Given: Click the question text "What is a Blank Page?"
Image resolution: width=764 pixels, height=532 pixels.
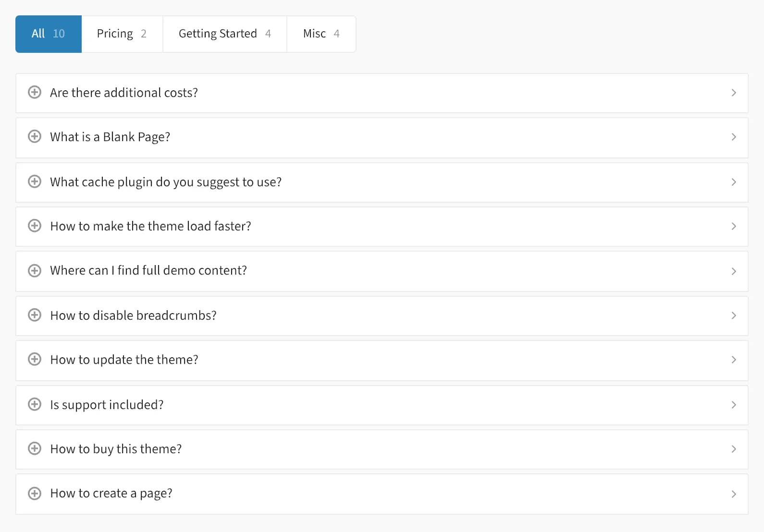Looking at the screenshot, I should tap(110, 137).
